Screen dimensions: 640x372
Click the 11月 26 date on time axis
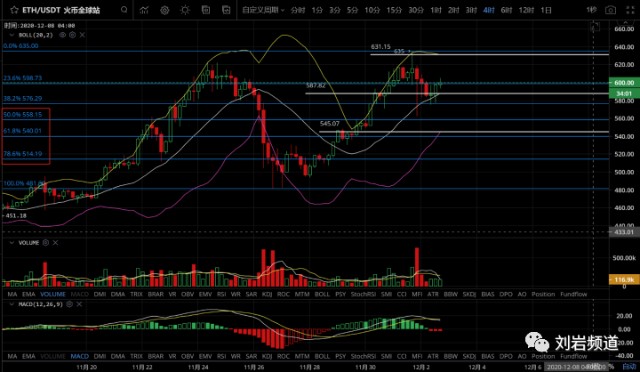coord(253,366)
